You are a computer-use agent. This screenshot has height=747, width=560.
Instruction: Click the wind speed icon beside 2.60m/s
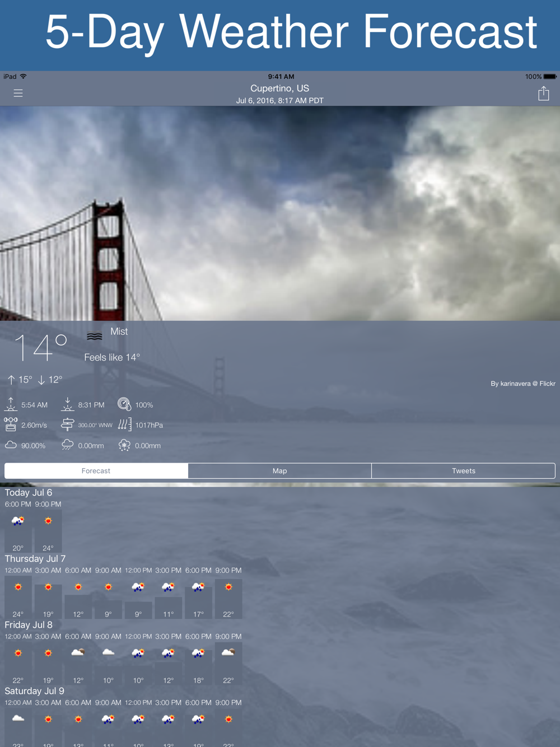pyautogui.click(x=11, y=424)
